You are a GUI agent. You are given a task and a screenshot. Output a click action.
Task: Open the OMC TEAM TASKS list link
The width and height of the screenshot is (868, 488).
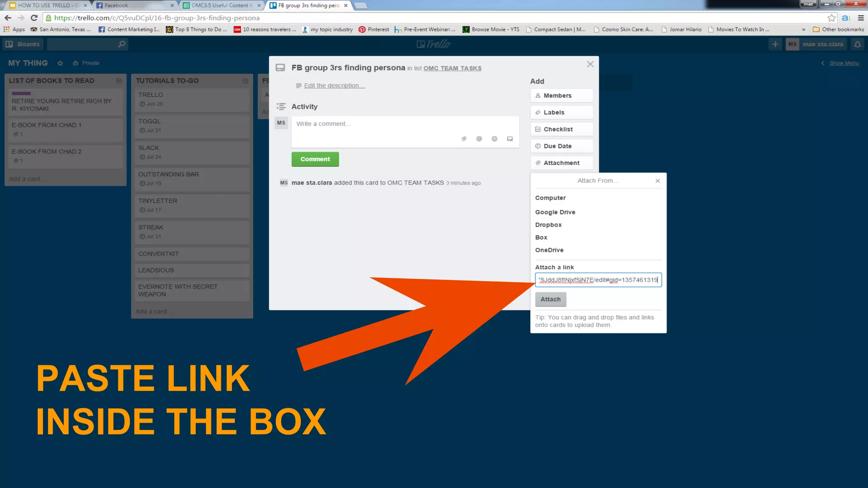(452, 68)
